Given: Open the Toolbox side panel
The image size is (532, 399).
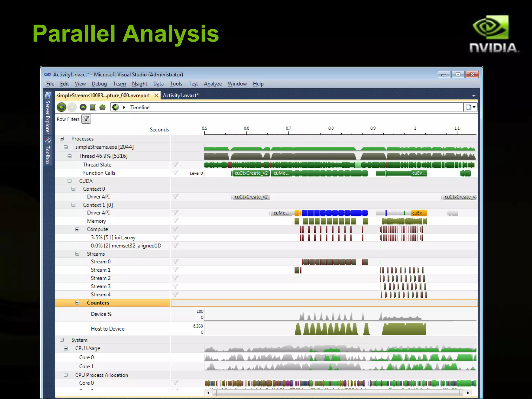Looking at the screenshot, I should click(x=48, y=151).
